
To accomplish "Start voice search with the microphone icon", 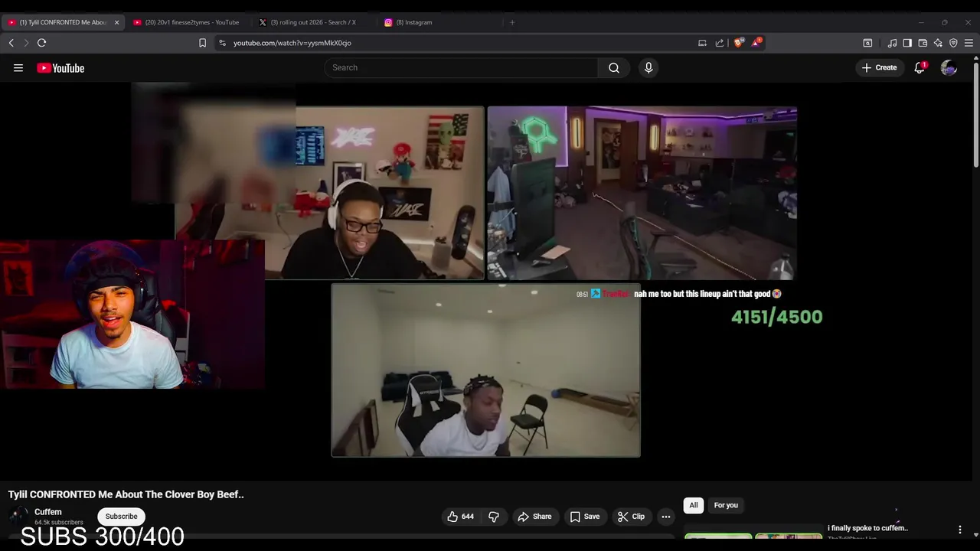I will 648,67.
